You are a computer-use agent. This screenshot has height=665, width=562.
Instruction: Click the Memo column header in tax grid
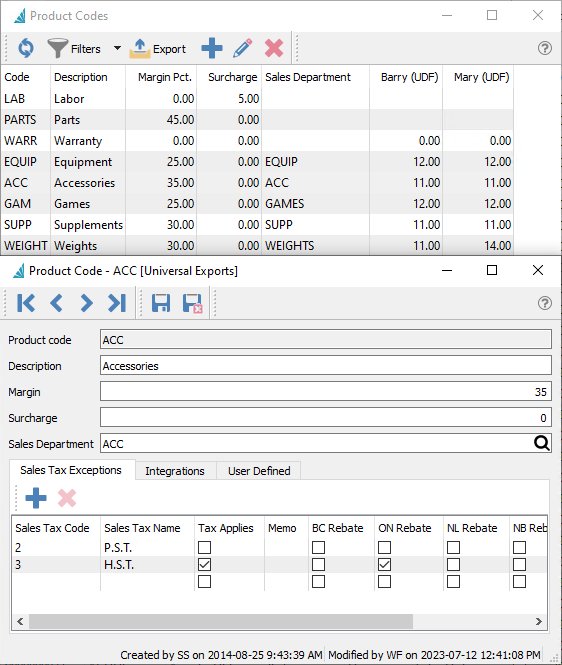point(286,528)
